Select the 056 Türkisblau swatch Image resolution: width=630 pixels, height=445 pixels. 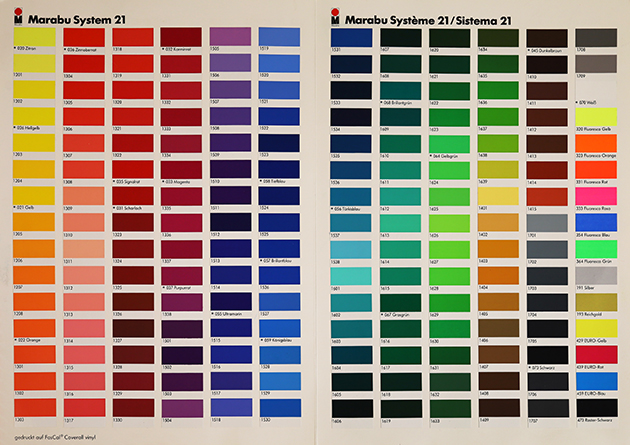[x=351, y=197]
